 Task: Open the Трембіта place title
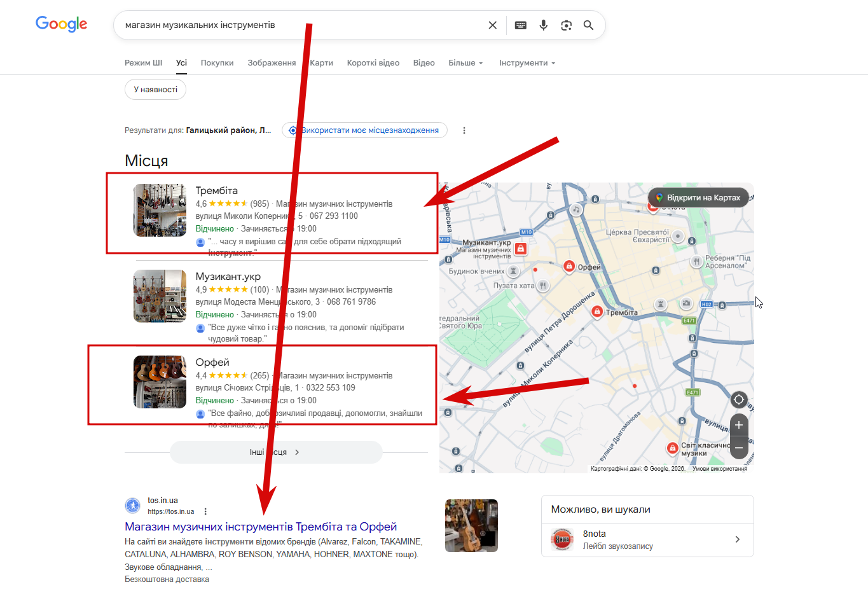point(216,191)
